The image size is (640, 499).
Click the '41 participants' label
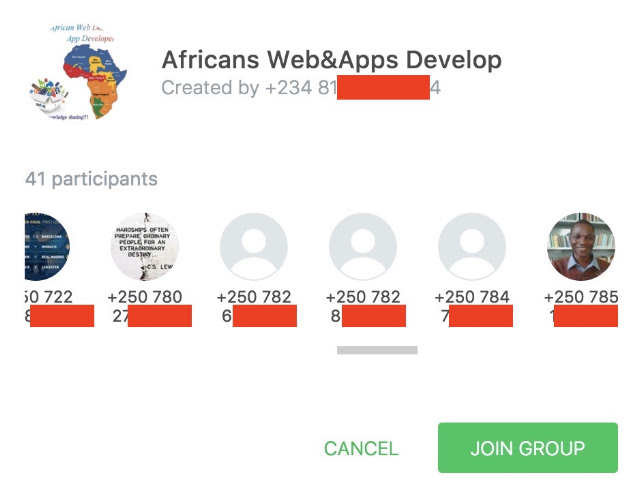point(91,179)
